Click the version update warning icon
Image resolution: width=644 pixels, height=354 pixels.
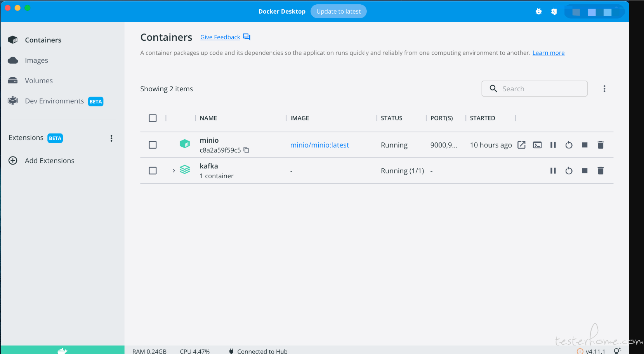tap(580, 351)
